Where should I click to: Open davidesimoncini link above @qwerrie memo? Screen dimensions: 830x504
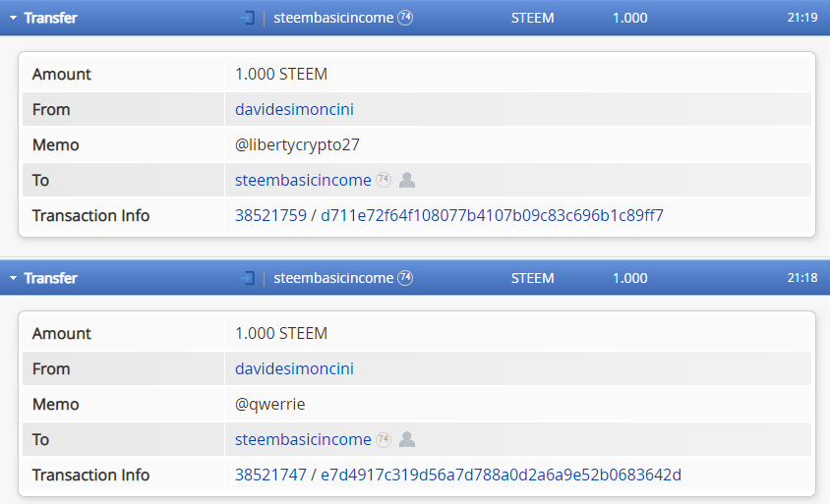(294, 369)
